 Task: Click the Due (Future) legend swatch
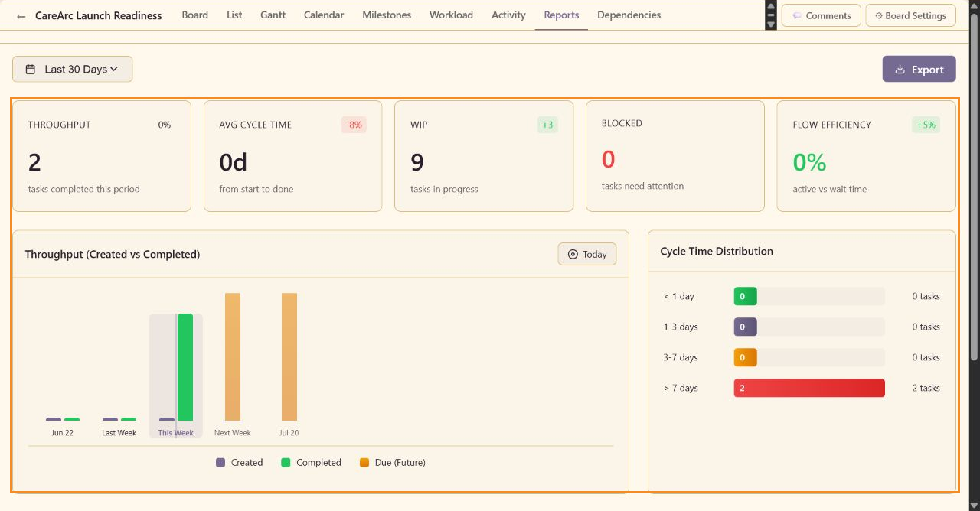(x=364, y=463)
